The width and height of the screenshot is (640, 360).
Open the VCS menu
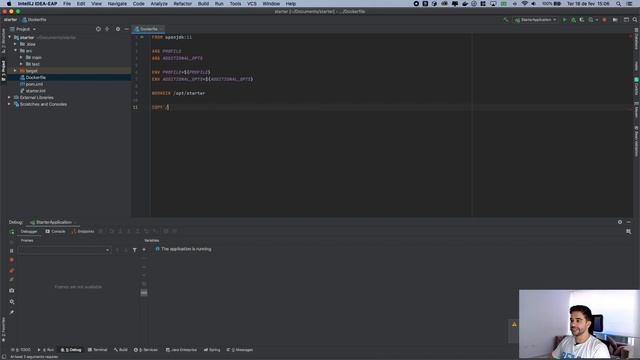coord(252,4)
